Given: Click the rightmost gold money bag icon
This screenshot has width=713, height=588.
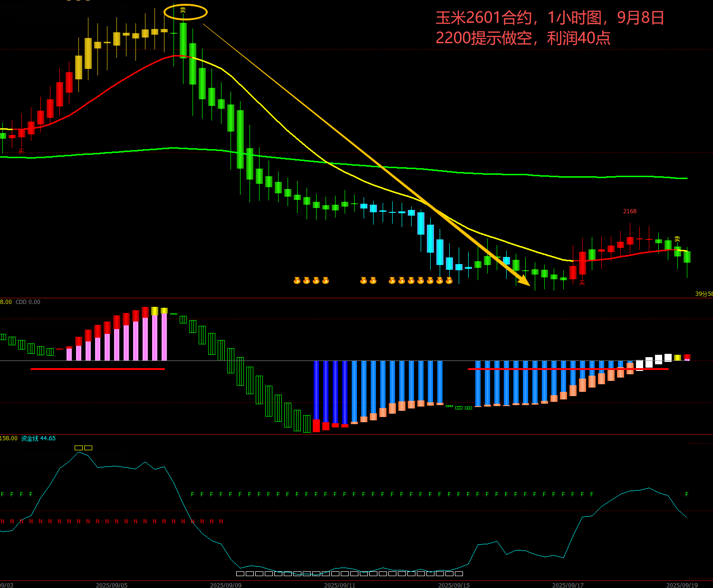Looking at the screenshot, I should tap(449, 281).
